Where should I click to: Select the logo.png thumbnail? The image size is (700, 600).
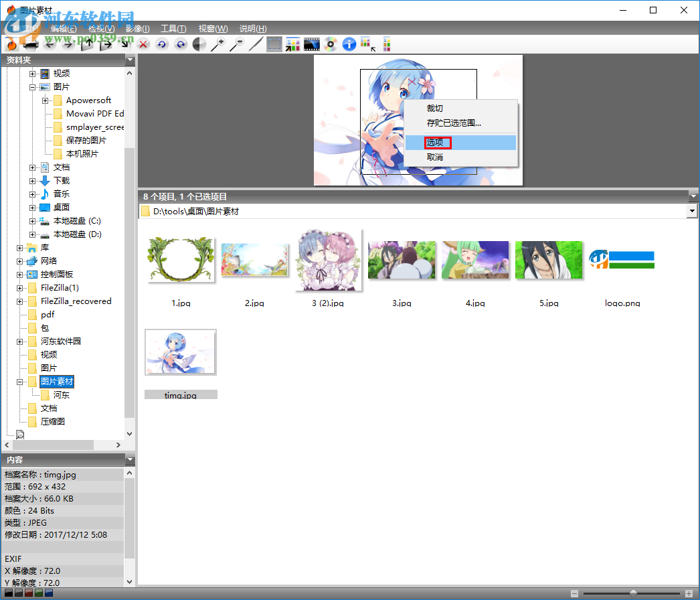click(x=622, y=260)
